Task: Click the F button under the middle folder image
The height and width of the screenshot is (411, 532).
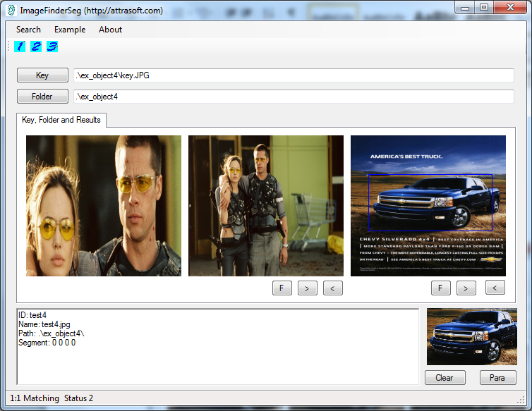Action: [282, 288]
